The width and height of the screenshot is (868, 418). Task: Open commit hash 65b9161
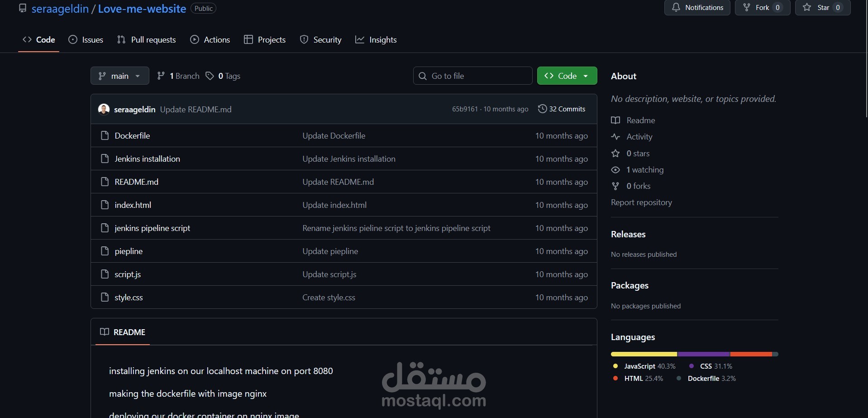pos(465,109)
